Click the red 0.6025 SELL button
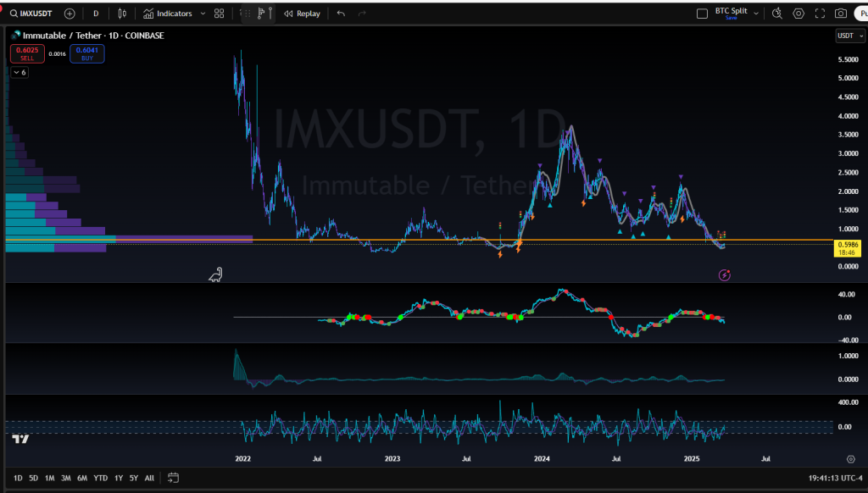The width and height of the screenshot is (868, 493). (x=27, y=53)
